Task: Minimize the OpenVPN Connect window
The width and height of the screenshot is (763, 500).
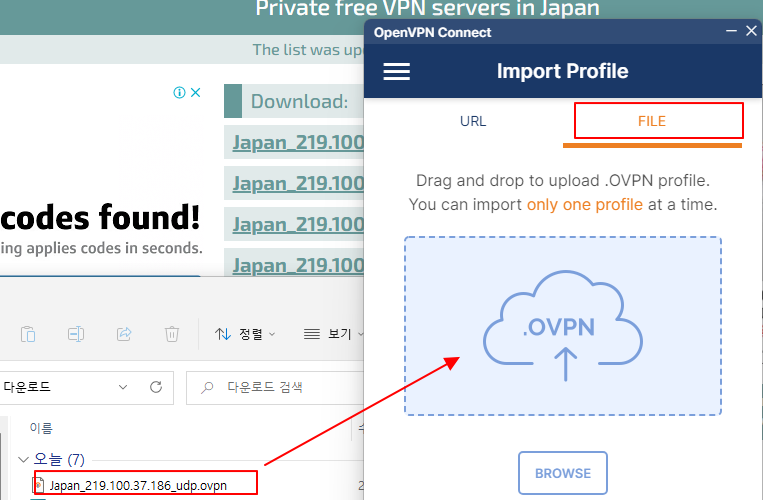Action: [x=731, y=31]
